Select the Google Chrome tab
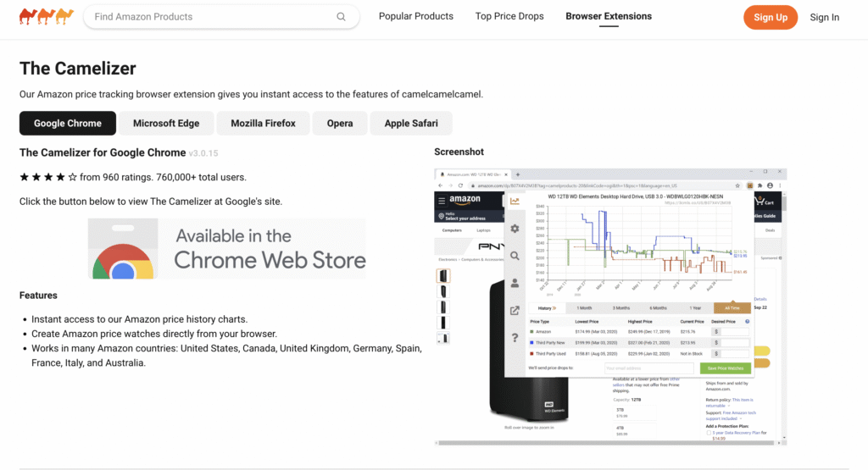This screenshot has width=868, height=470. pyautogui.click(x=68, y=124)
